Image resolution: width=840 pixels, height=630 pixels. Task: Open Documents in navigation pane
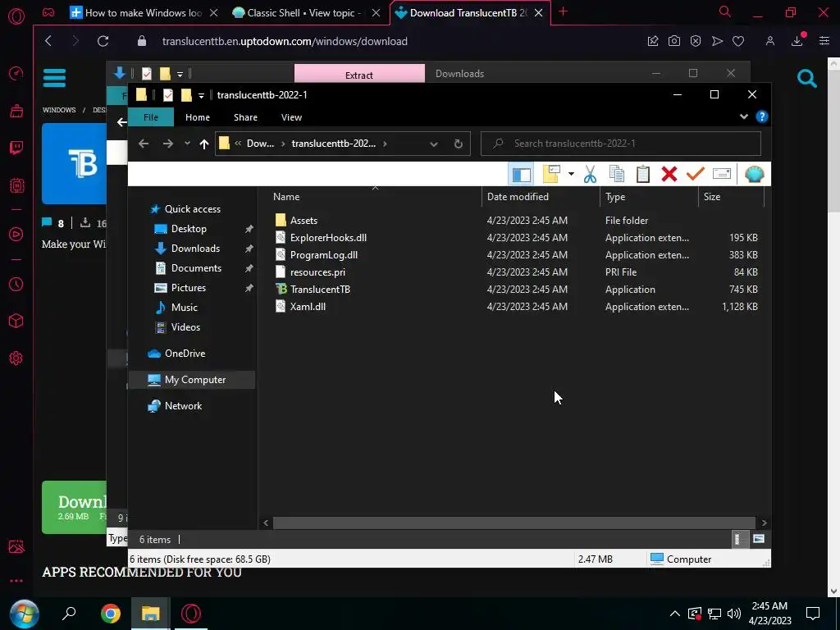pyautogui.click(x=196, y=268)
